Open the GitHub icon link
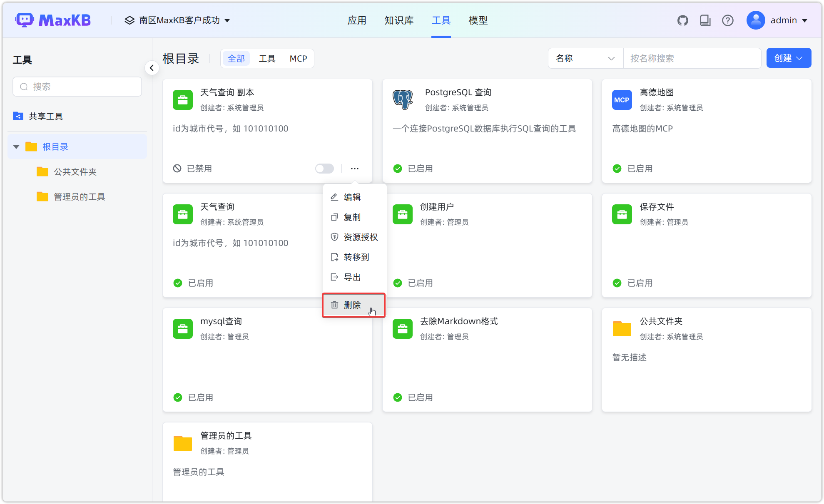Image resolution: width=824 pixels, height=504 pixels. point(682,20)
